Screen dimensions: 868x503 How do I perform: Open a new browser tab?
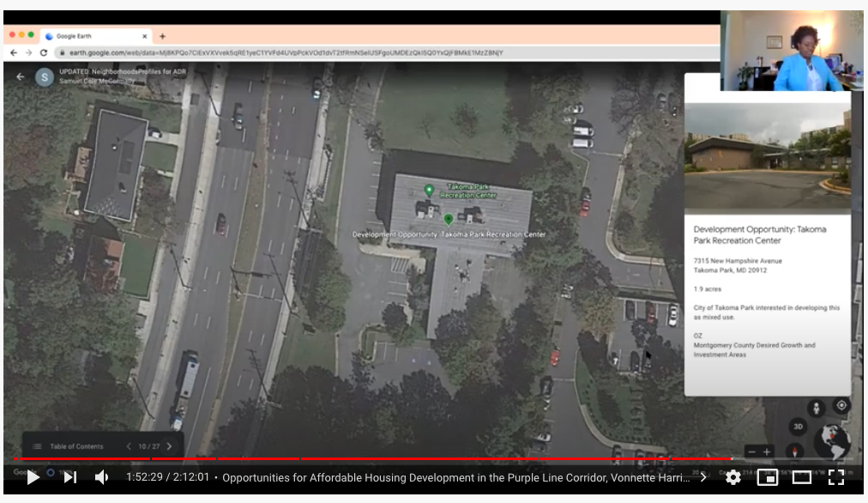162,36
